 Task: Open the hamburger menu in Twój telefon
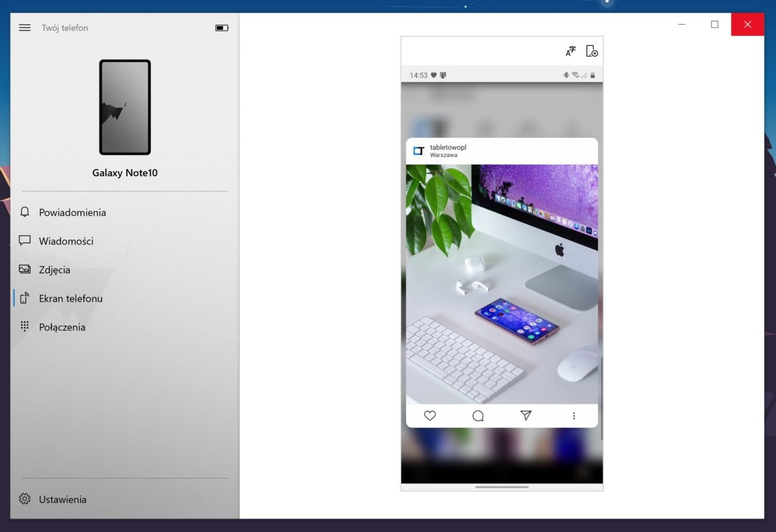click(24, 28)
